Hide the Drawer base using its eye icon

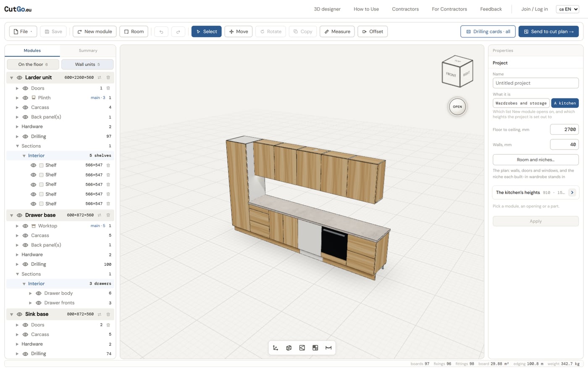click(19, 215)
